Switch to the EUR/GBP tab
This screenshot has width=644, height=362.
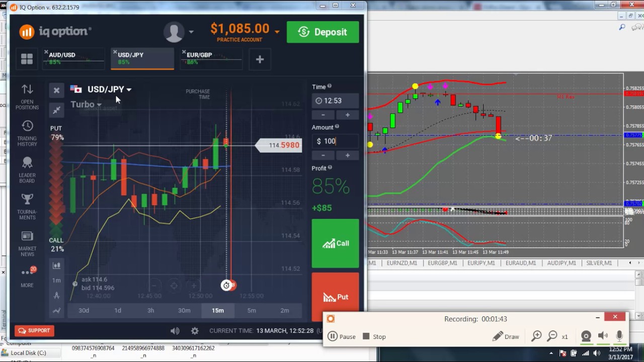click(x=211, y=59)
